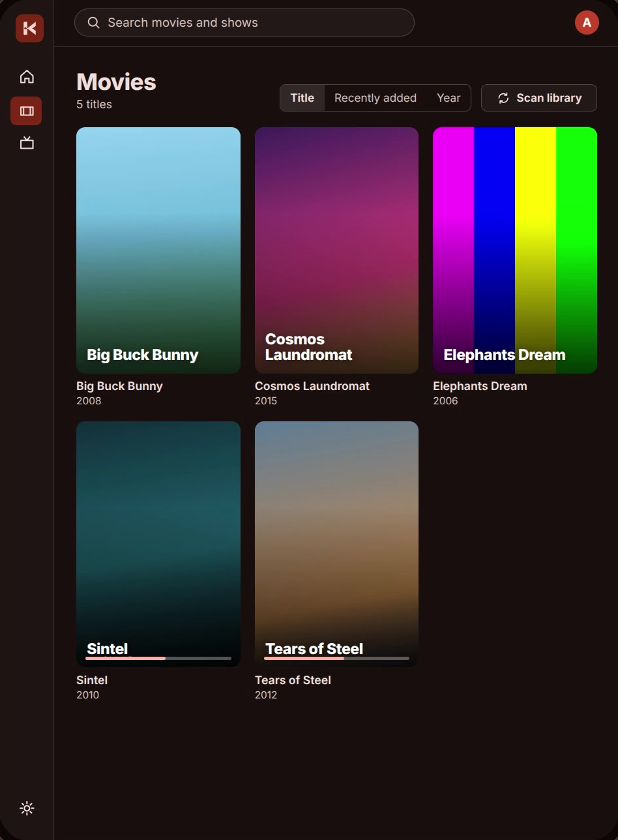Click the Elephants Dream title below poster
618x840 pixels.
point(480,386)
